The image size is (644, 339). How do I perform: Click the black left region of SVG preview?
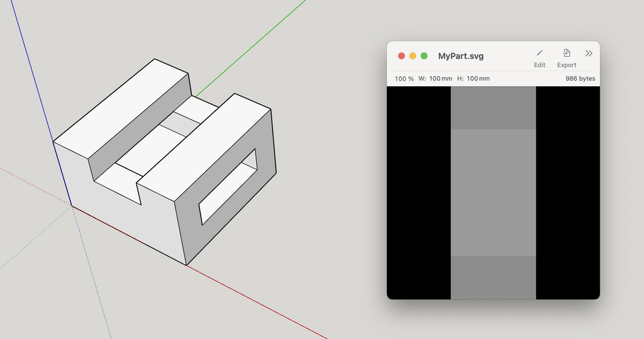[x=419, y=192]
